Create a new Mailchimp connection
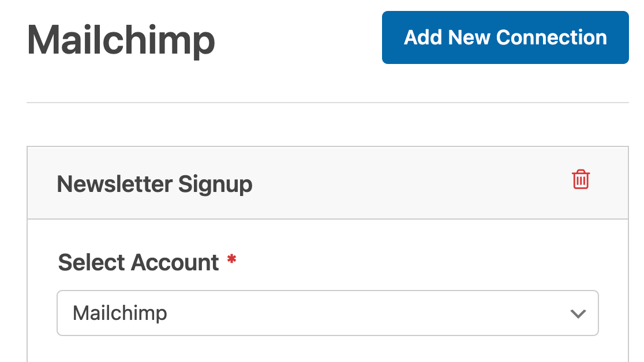Viewport: 644px width, 362px height. point(505,37)
